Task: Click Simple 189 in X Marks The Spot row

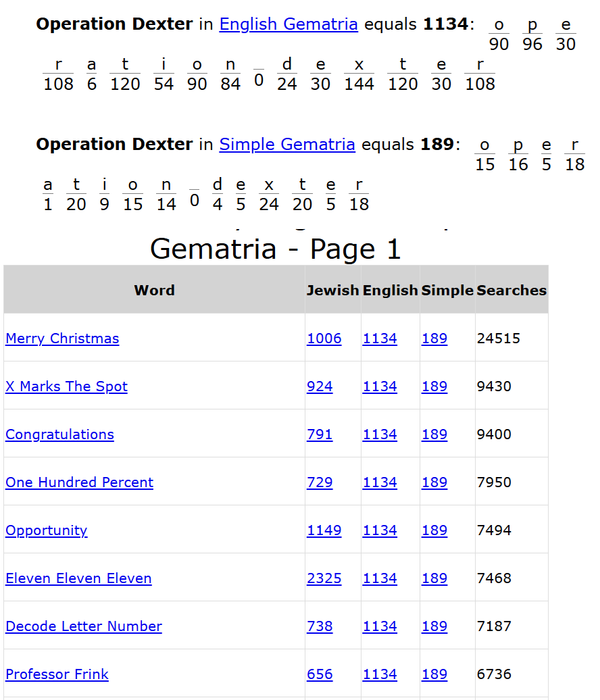Action: click(x=434, y=386)
